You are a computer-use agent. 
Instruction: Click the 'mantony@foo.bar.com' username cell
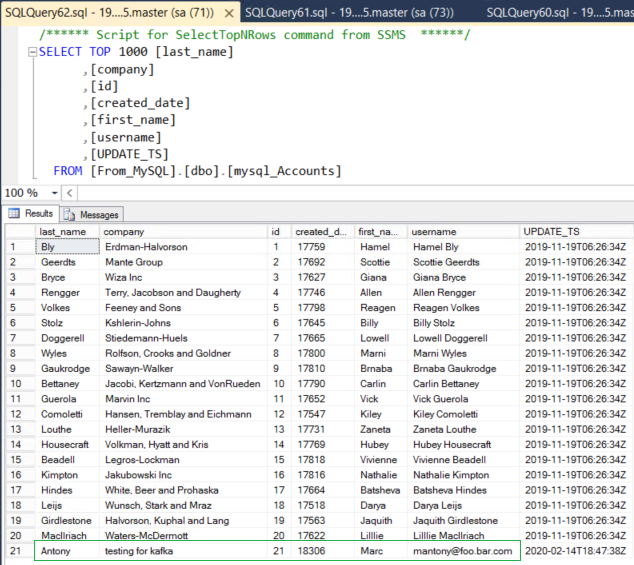click(x=463, y=551)
